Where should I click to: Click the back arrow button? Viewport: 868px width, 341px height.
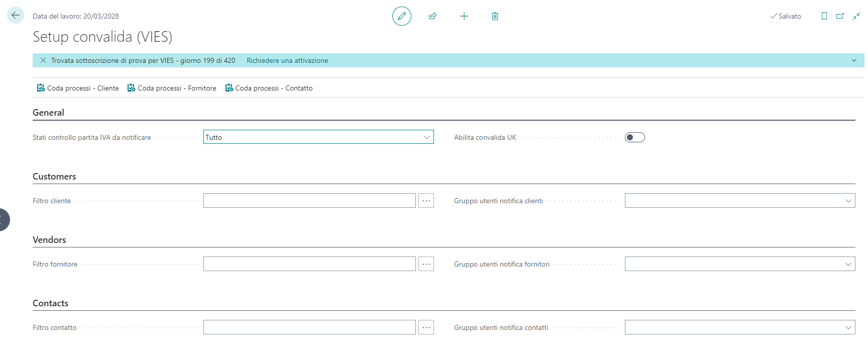tap(16, 16)
